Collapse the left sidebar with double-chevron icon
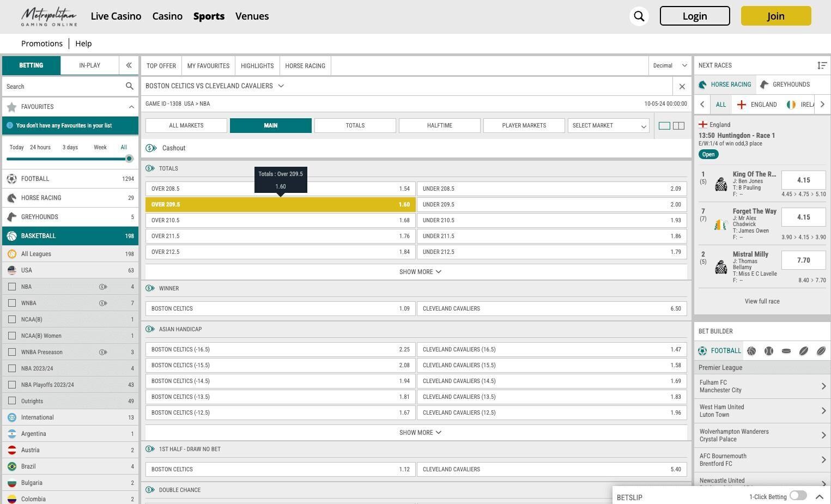Image resolution: width=831 pixels, height=504 pixels. [129, 65]
